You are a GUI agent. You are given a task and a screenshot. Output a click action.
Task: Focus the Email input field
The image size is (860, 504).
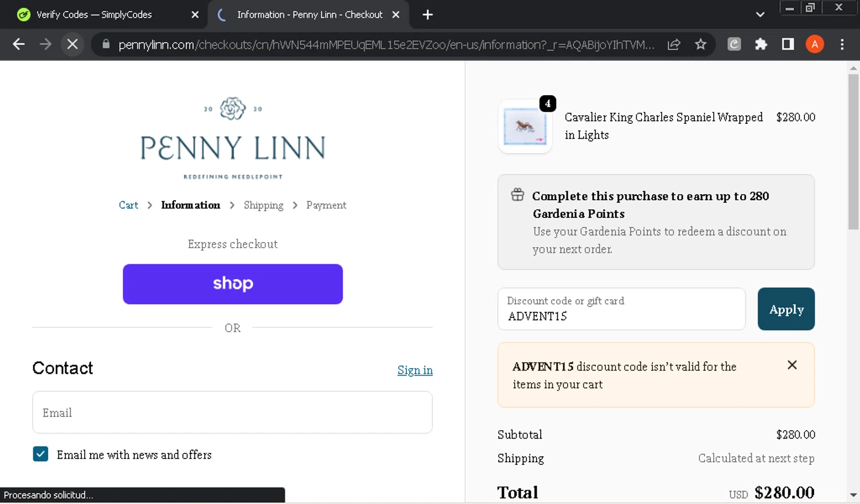tap(232, 412)
